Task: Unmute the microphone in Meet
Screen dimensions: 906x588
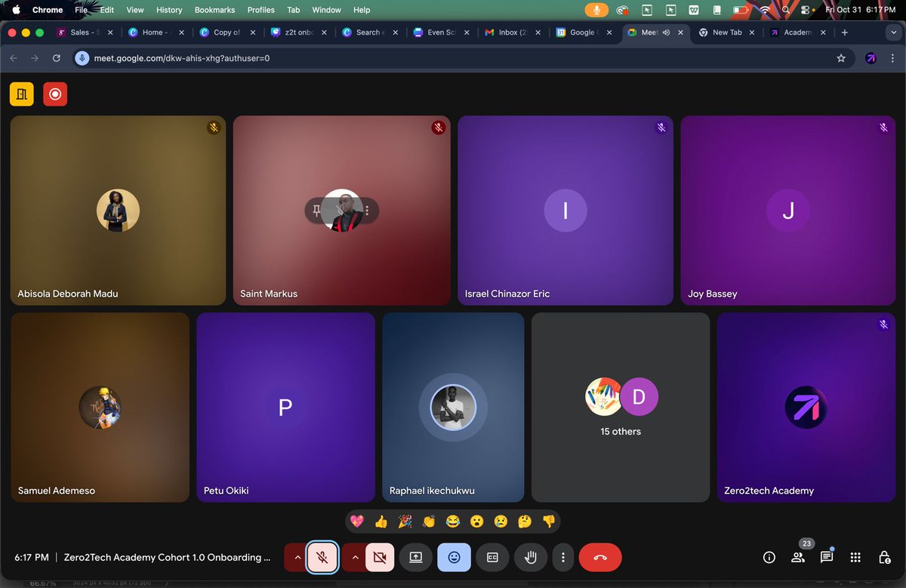Action: click(x=322, y=557)
